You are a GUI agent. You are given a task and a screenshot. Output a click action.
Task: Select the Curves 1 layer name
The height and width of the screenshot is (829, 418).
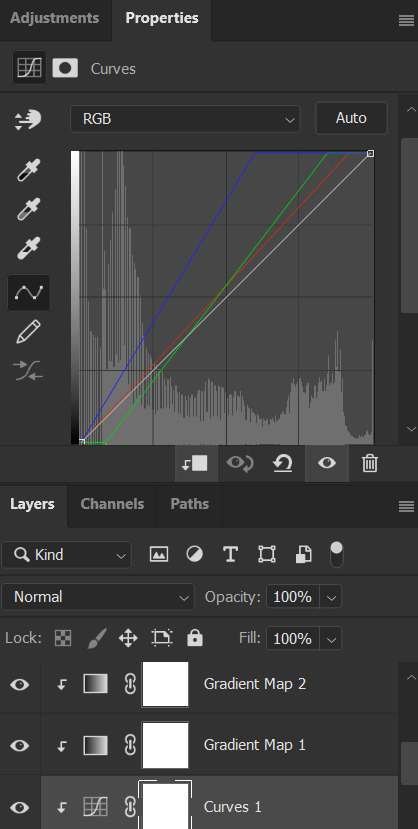233,807
